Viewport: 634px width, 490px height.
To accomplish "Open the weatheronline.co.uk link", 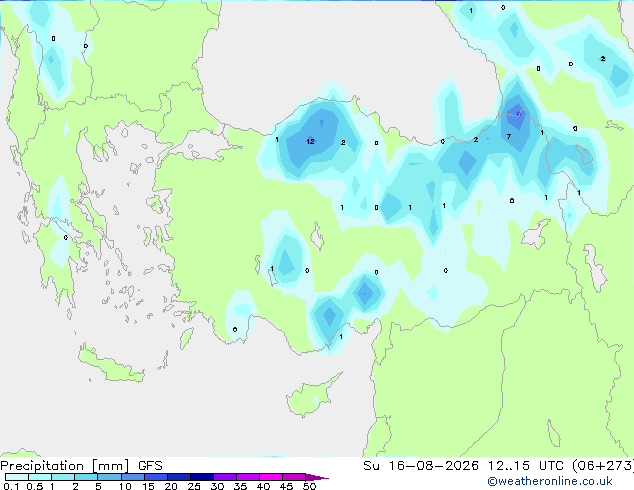I will (x=550, y=481).
